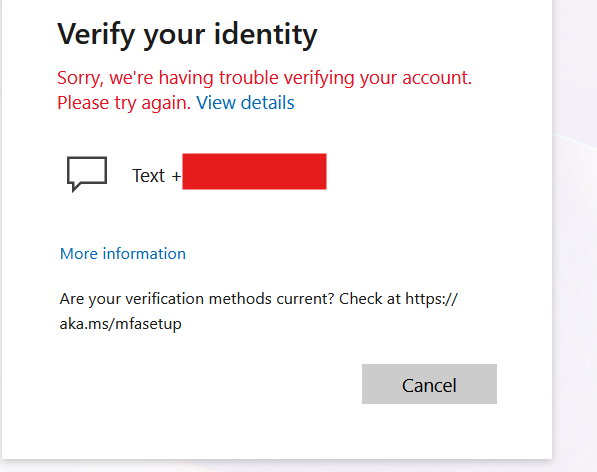Click the word 'identity' in the title

pos(265,33)
